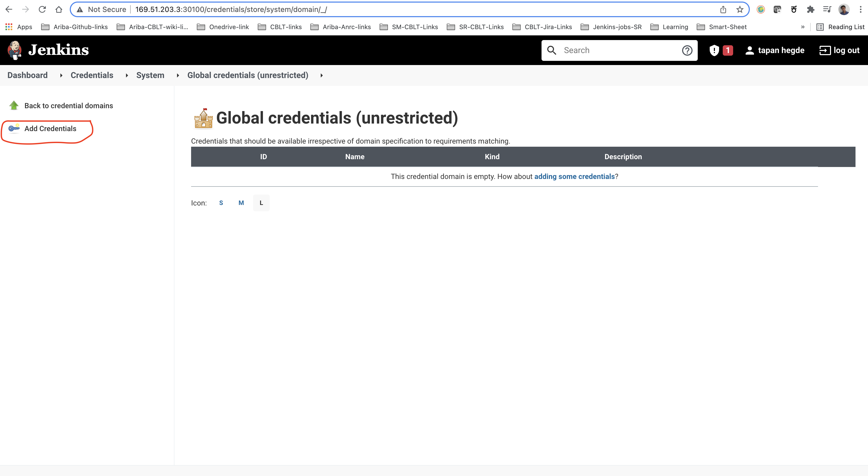
Task: Show hidden bookmarks with double chevron
Action: (803, 27)
